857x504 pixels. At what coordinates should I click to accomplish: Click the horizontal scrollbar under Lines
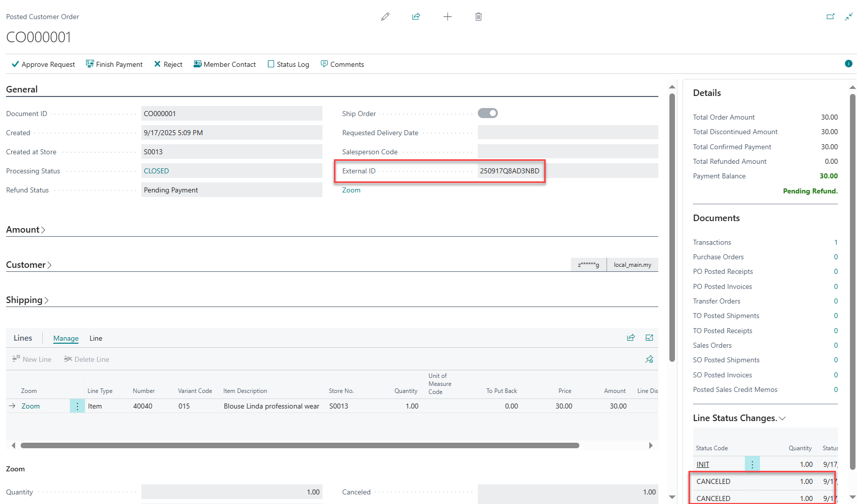pyautogui.click(x=300, y=445)
